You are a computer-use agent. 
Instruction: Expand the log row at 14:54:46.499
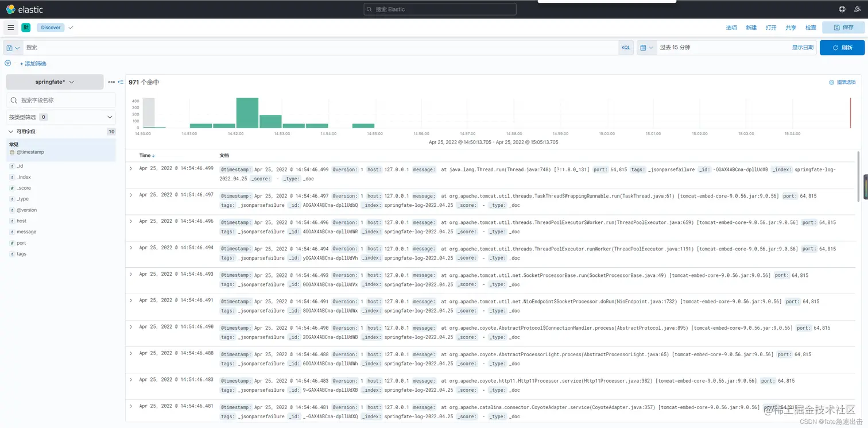point(131,168)
